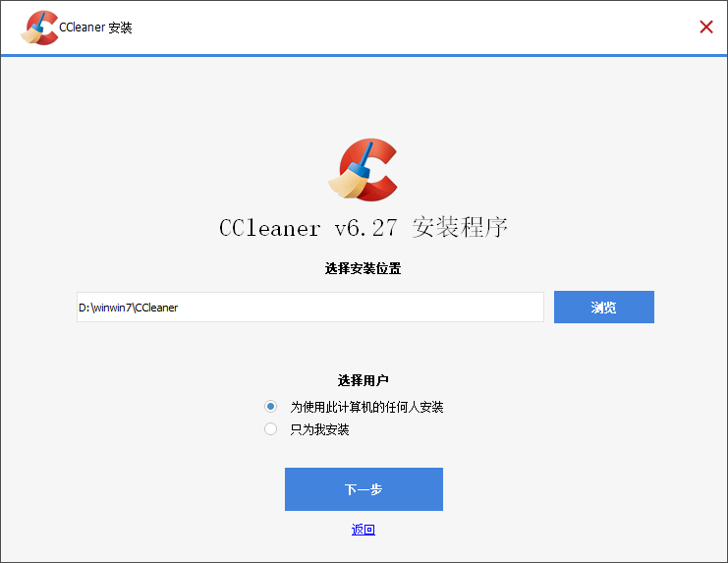
Task: Close the CCleaner installer window
Action: click(706, 27)
